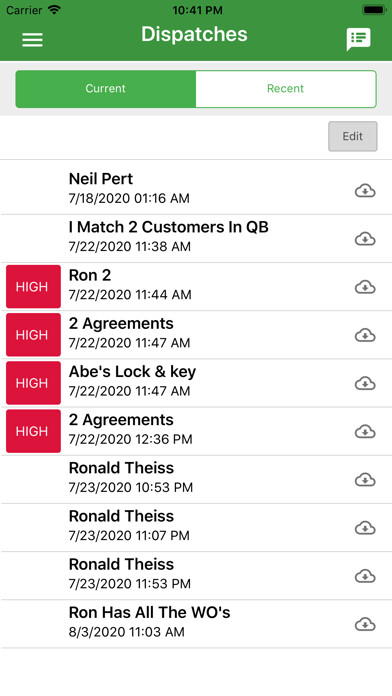The height and width of the screenshot is (696, 392).
Task: Click the Edit button
Action: click(353, 136)
